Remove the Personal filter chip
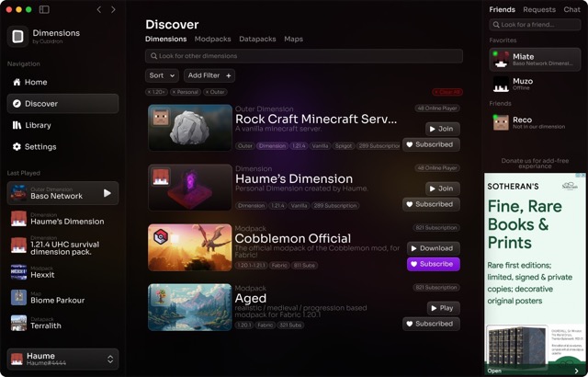Viewport: 588px width, 377px height. [x=186, y=92]
